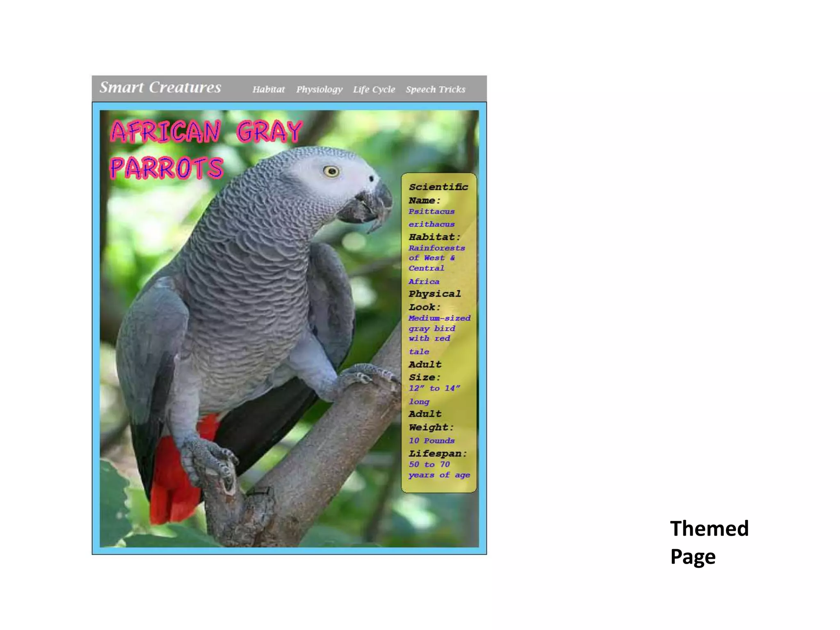Image resolution: width=840 pixels, height=630 pixels.
Task: Click the Psittacus erithacus text
Action: 431,218
